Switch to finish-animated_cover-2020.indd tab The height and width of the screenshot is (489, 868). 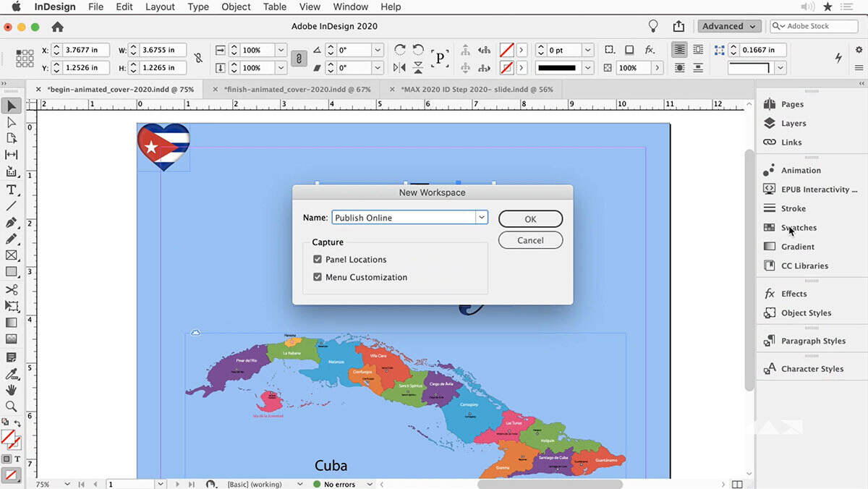[297, 90]
